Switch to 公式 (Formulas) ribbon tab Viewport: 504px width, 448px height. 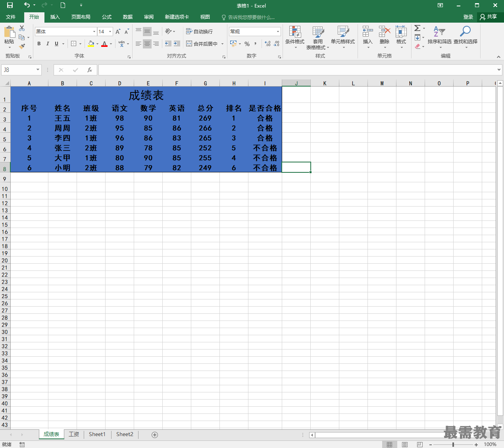click(x=107, y=17)
